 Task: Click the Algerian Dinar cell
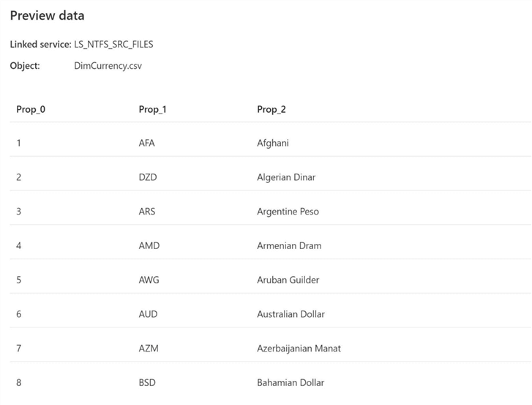(x=286, y=177)
